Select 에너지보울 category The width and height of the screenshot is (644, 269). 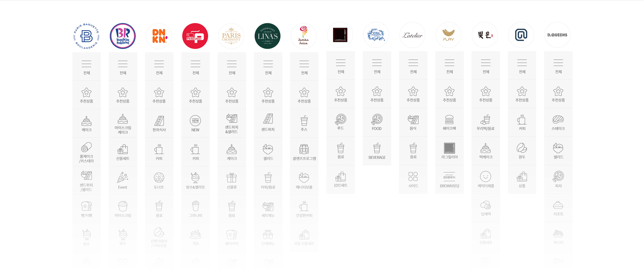304,181
